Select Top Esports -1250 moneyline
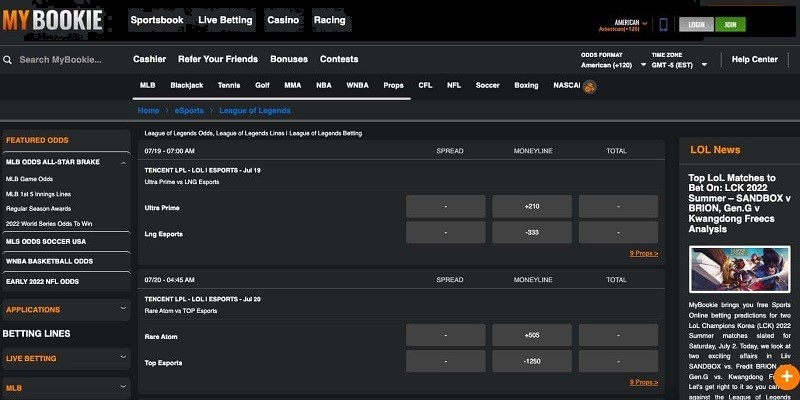 532,361
